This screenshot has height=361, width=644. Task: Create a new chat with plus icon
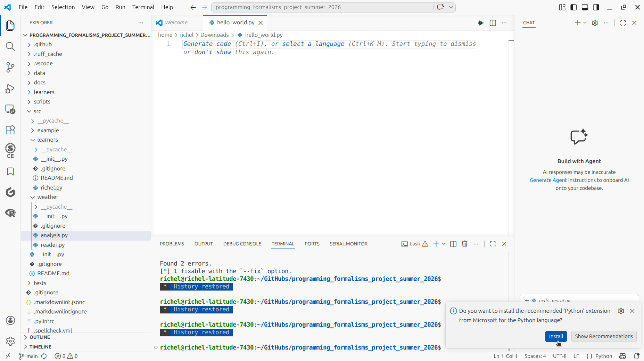[x=577, y=23]
